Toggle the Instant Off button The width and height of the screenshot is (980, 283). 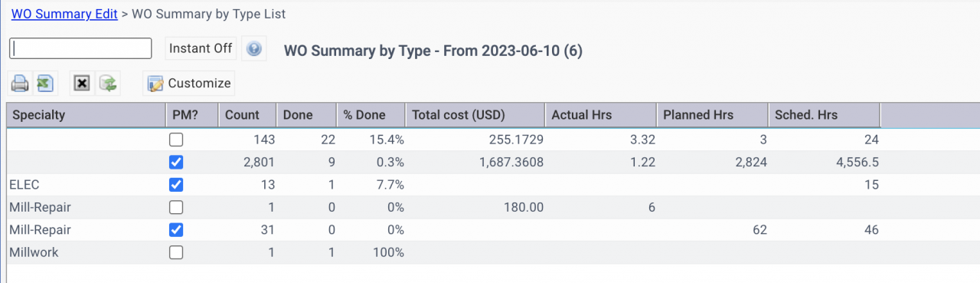pos(201,48)
